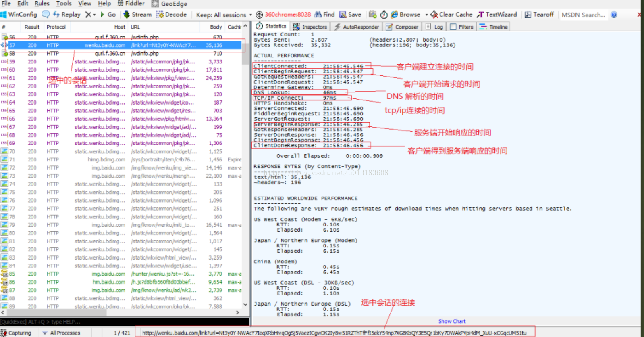This screenshot has height=337, width=644.
Task: Click Save in the toolbar
Action: [350, 15]
